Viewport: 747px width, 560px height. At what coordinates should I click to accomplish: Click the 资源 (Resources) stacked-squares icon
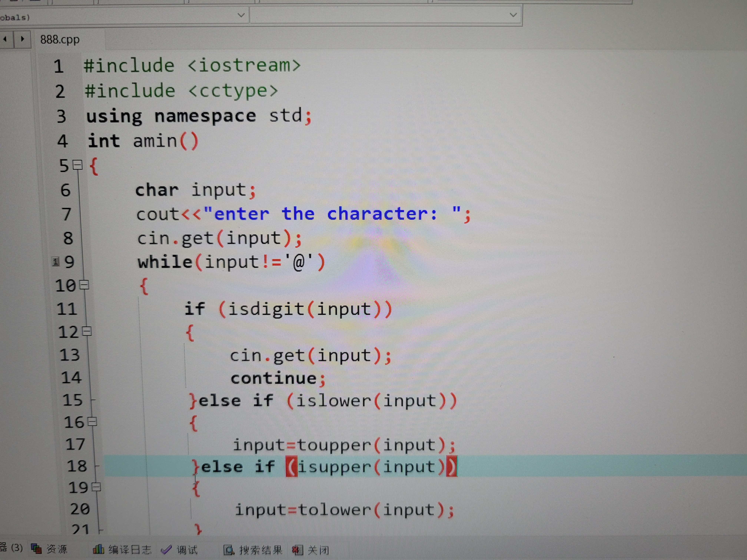click(x=36, y=549)
